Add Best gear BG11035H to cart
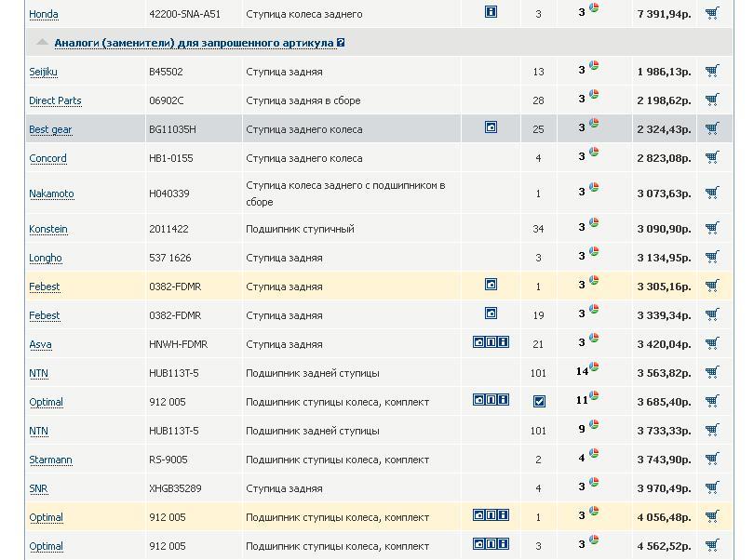754x560 pixels. tap(712, 128)
